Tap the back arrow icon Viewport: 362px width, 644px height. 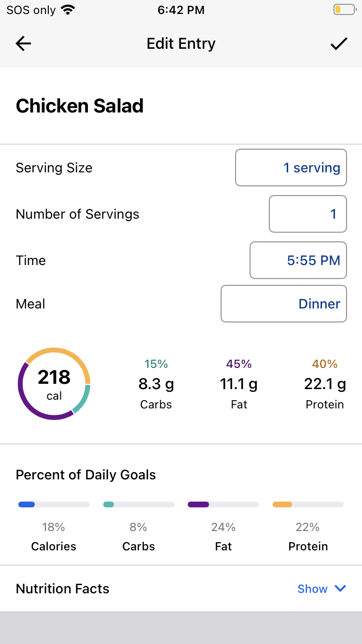23,44
